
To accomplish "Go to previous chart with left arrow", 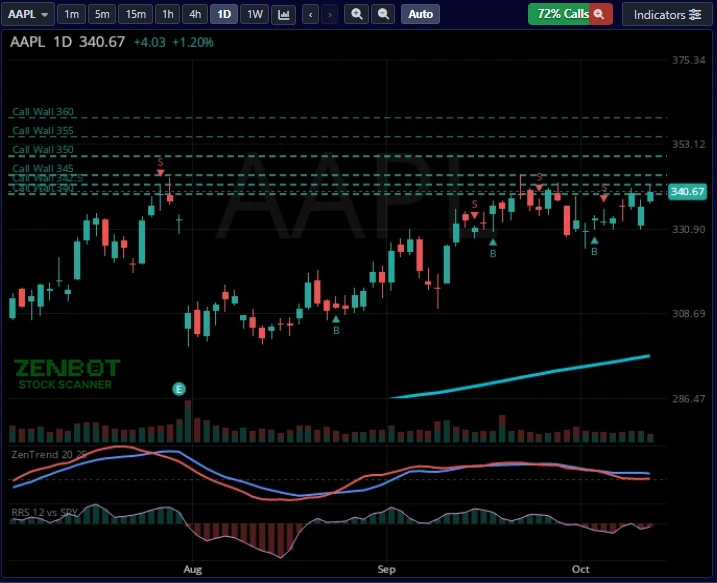I will click(310, 14).
